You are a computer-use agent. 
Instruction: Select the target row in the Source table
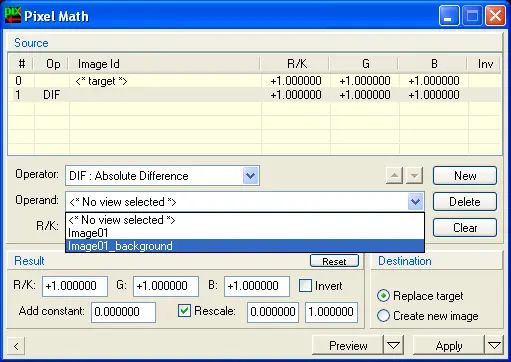(x=255, y=81)
